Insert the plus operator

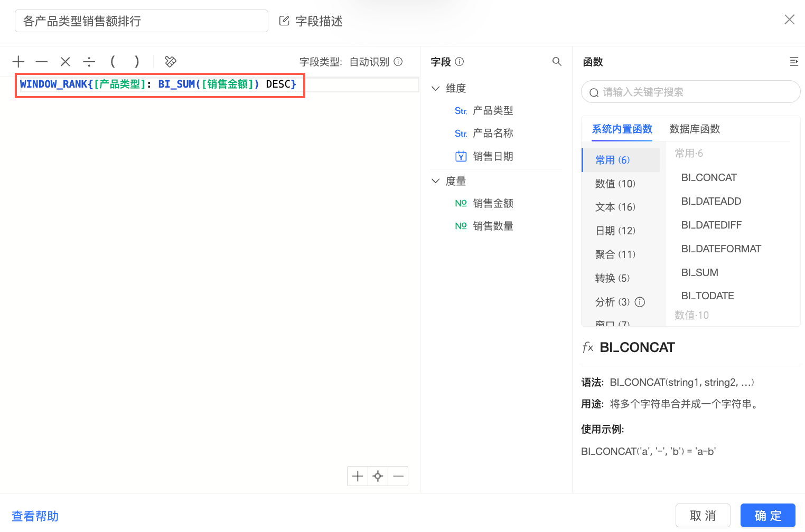pos(18,62)
